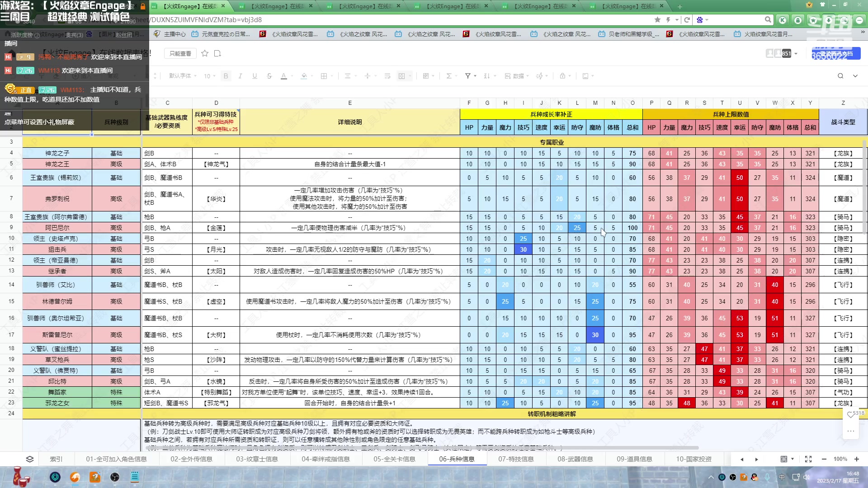Screen dimensions: 868x488
Task: Click the 神龙之子 class name cell
Action: pos(57,153)
